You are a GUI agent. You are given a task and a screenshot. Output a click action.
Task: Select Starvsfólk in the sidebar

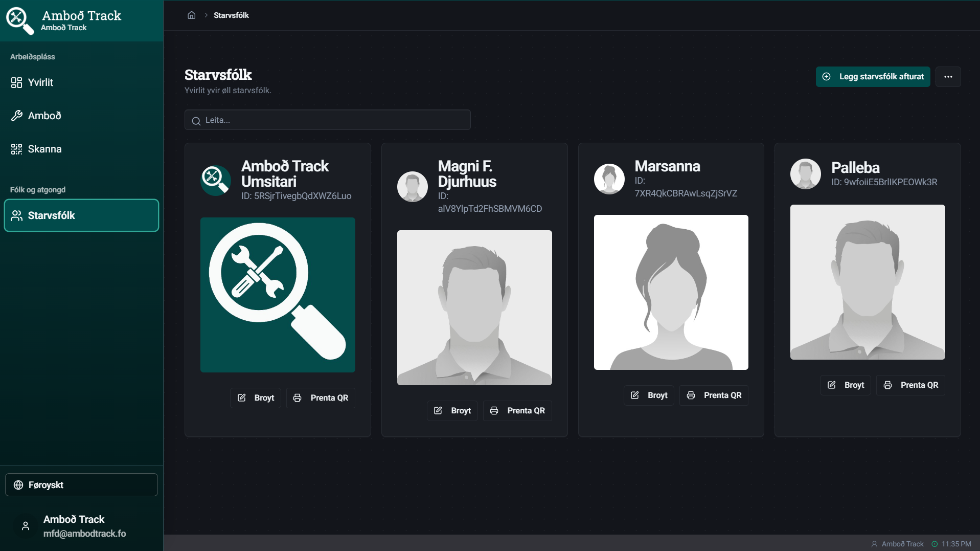(x=81, y=215)
